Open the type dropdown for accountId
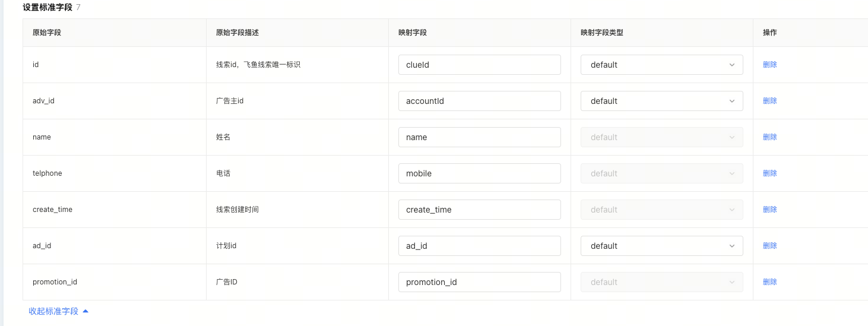868x326 pixels. [662, 101]
